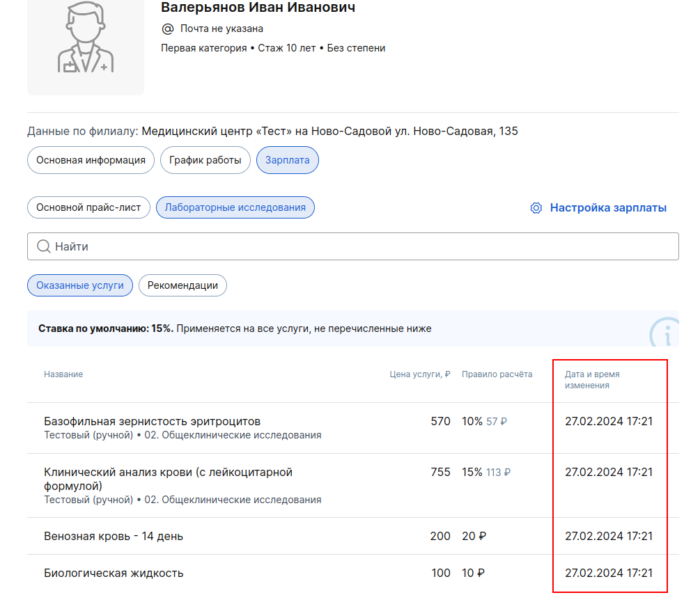Show Оказанные услуги list

[79, 285]
